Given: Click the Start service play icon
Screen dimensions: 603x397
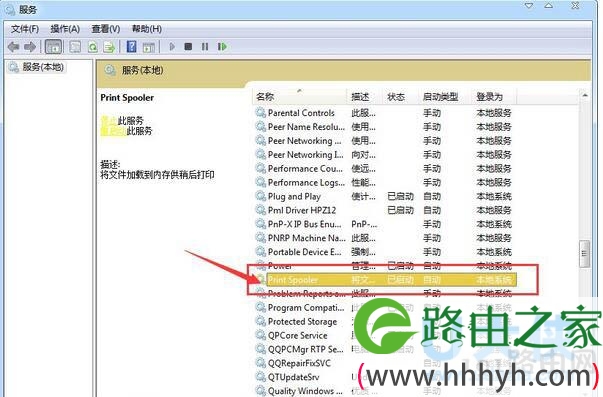Looking at the screenshot, I should pyautogui.click(x=172, y=47).
